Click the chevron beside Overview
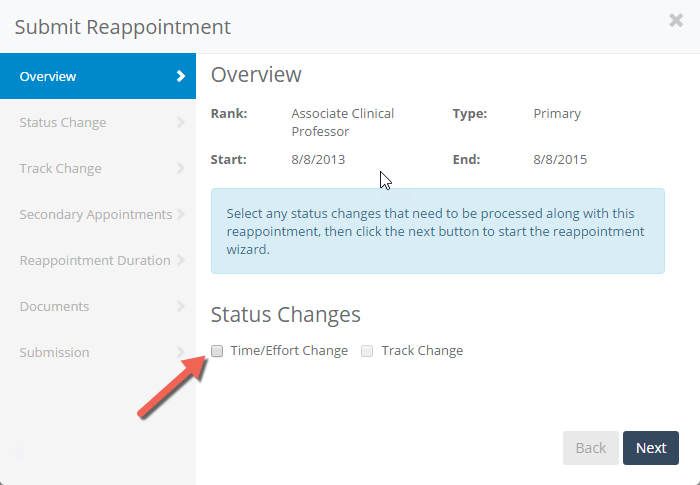The width and height of the screenshot is (700, 485). (181, 76)
